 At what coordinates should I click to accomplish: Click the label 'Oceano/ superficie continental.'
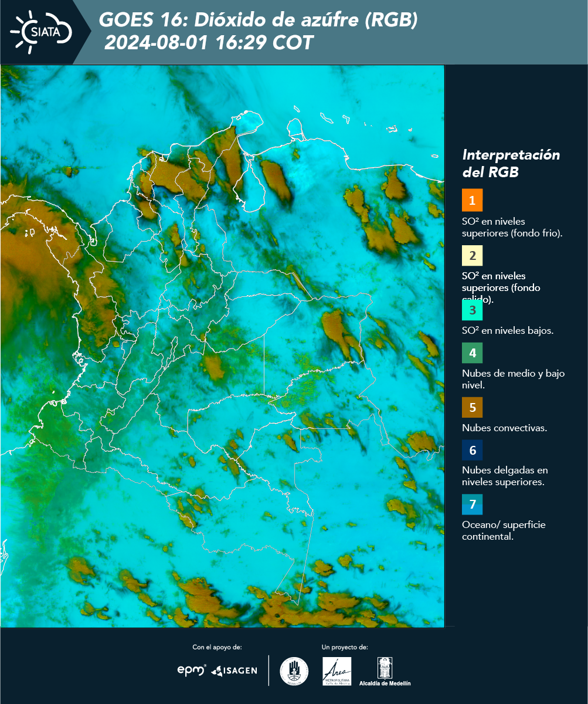click(x=504, y=530)
